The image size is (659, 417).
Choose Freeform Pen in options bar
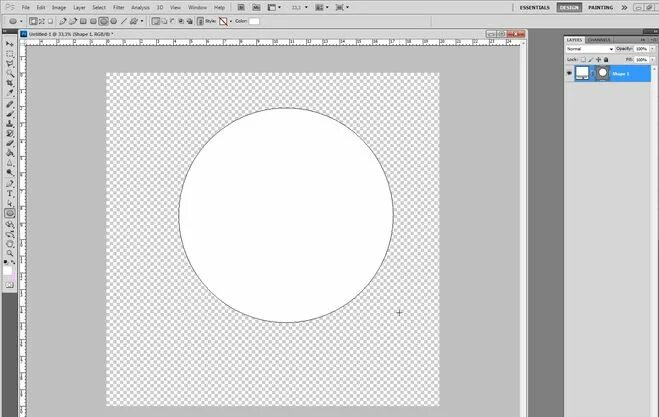(73, 21)
